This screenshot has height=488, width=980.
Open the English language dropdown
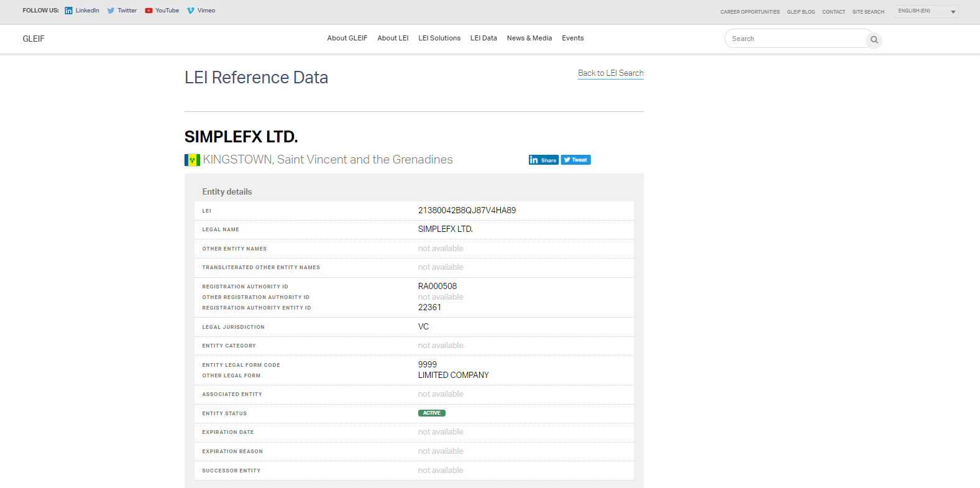926,11
